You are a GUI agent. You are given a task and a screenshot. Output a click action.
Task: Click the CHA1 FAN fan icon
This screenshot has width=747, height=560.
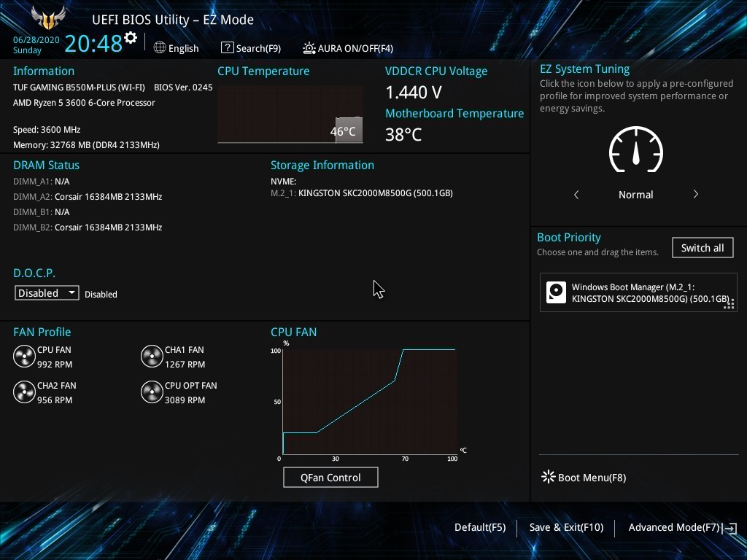(x=152, y=357)
